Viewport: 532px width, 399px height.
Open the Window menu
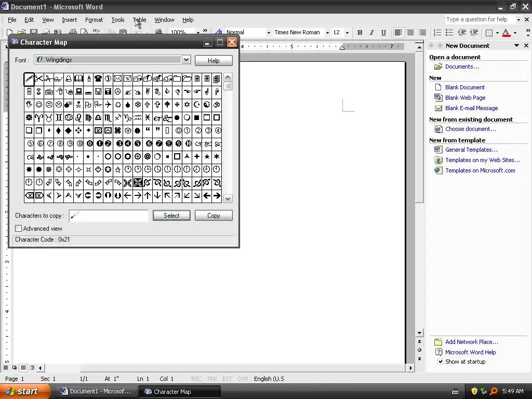(164, 20)
